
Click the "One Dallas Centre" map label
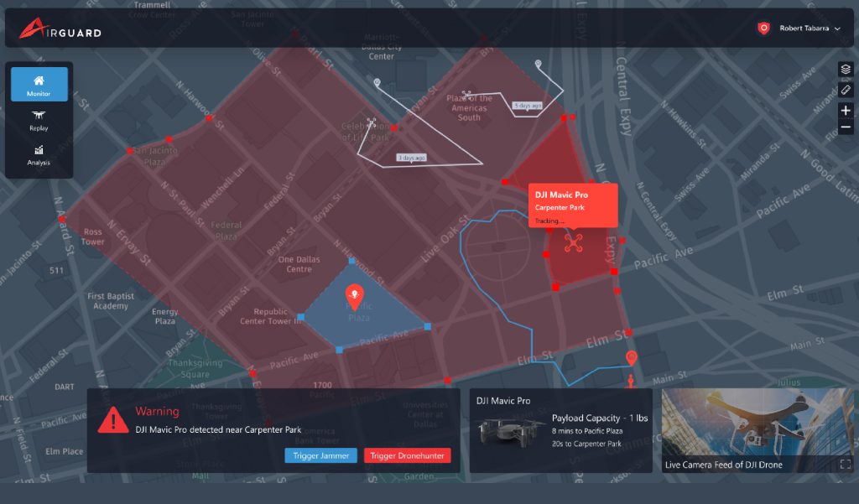pyautogui.click(x=299, y=264)
